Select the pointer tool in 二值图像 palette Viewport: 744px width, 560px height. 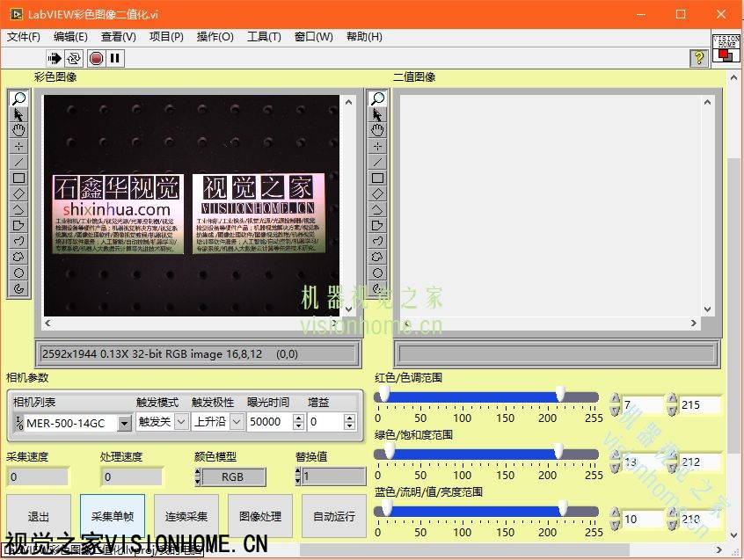(x=377, y=115)
